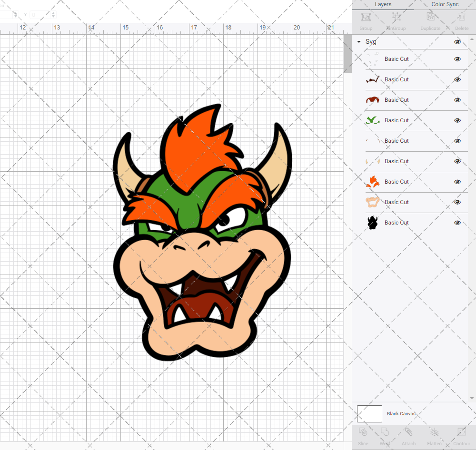The image size is (476, 450).
Task: Hide the orange hair layer
Action: tap(457, 181)
